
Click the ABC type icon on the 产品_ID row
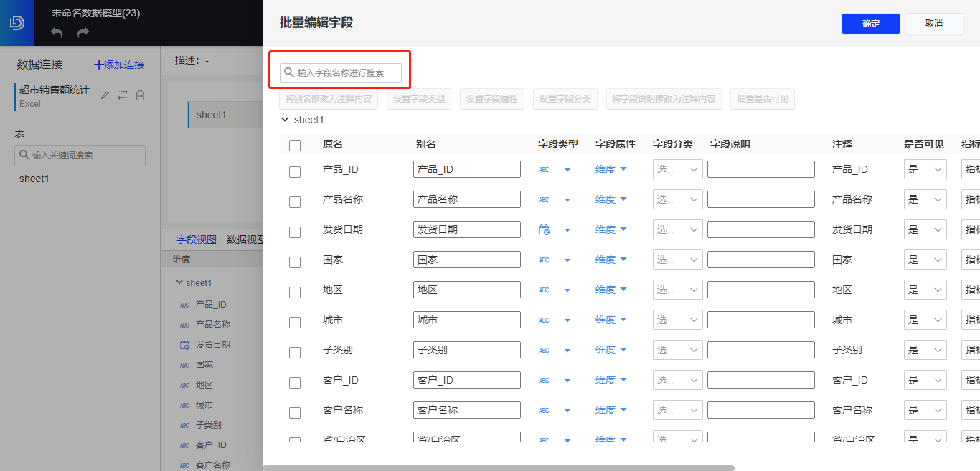pyautogui.click(x=544, y=169)
